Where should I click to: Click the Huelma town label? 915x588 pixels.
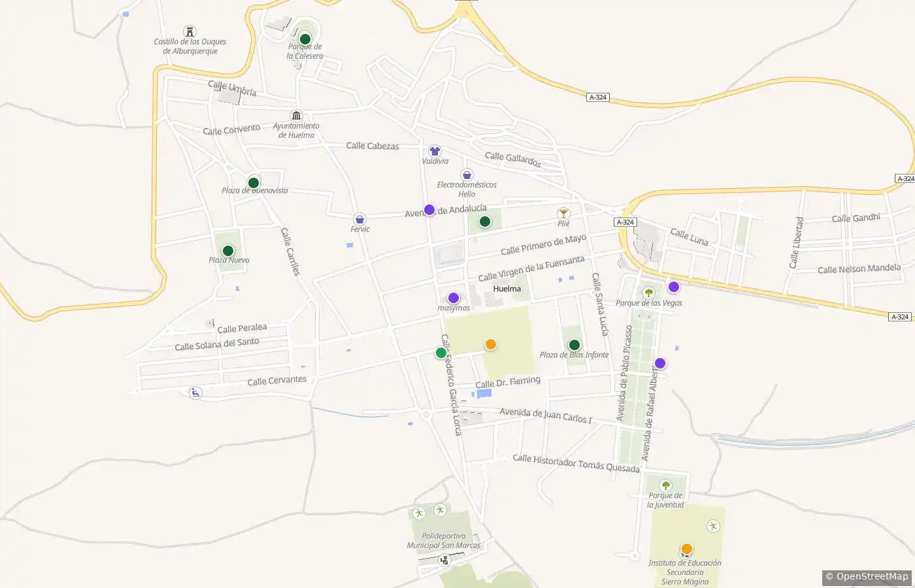pyautogui.click(x=507, y=289)
